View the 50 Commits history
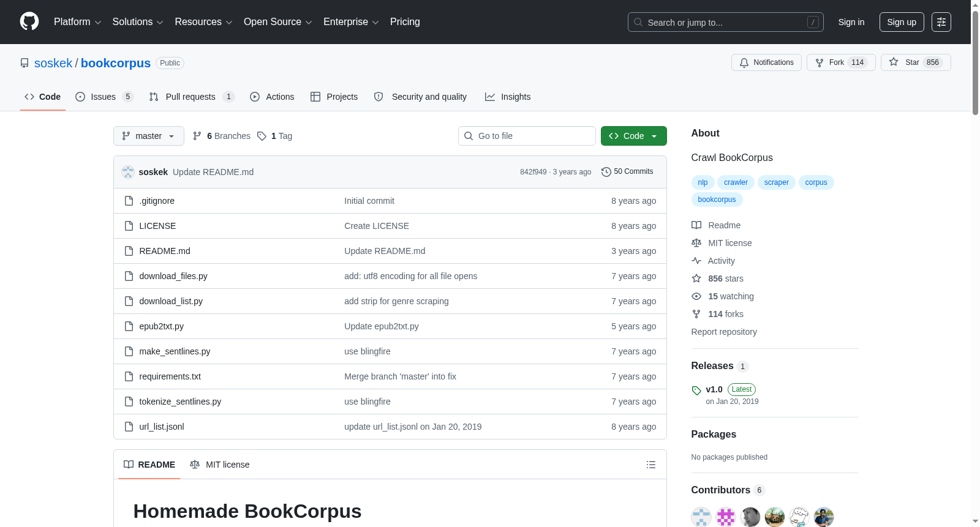 [628, 172]
